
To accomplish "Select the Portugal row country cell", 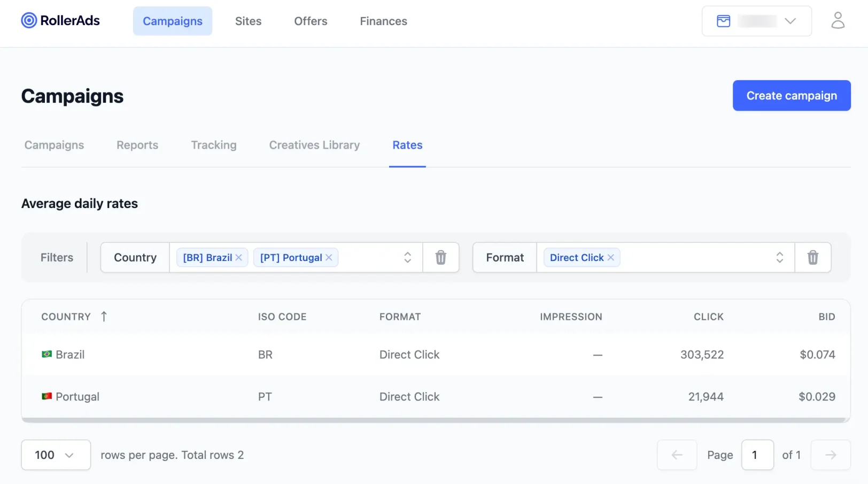I will (71, 397).
